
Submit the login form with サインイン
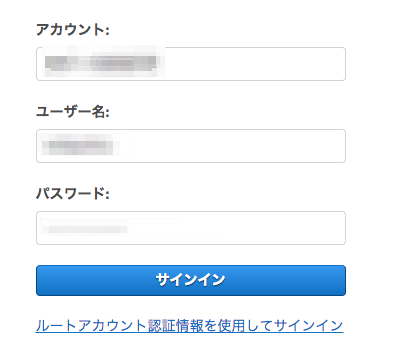[x=191, y=280]
